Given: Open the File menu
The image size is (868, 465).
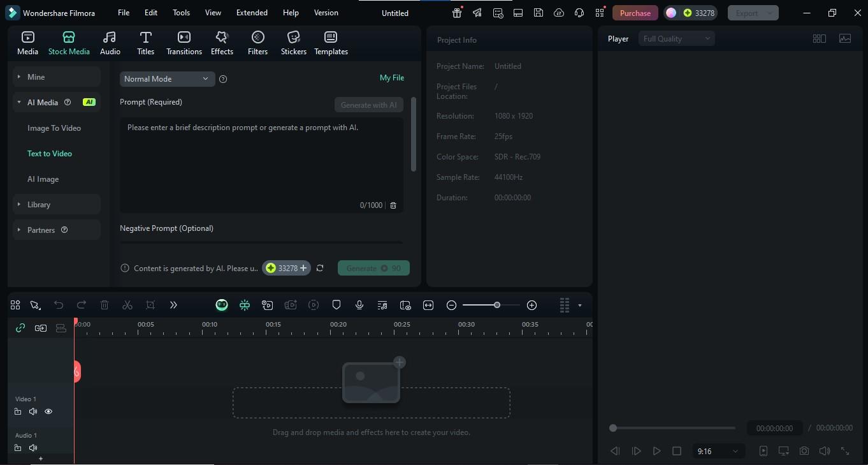Looking at the screenshot, I should pos(124,13).
